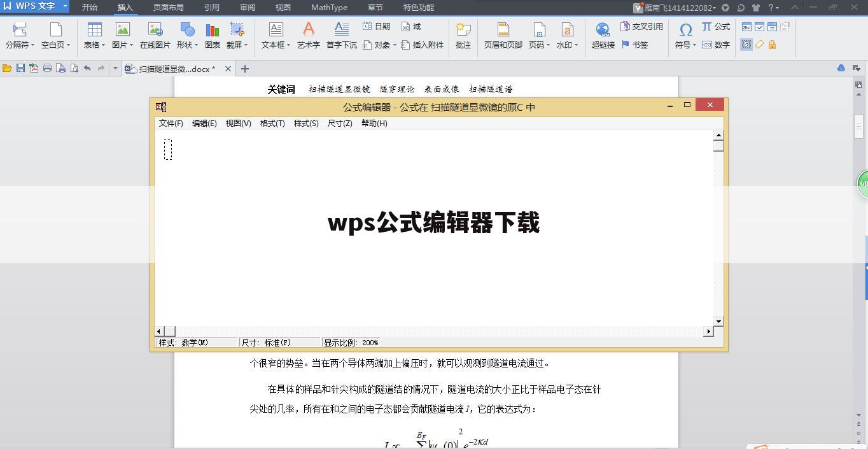The height and width of the screenshot is (449, 868).
Task: Insert drop-down form field icon
Action: coord(772,27)
